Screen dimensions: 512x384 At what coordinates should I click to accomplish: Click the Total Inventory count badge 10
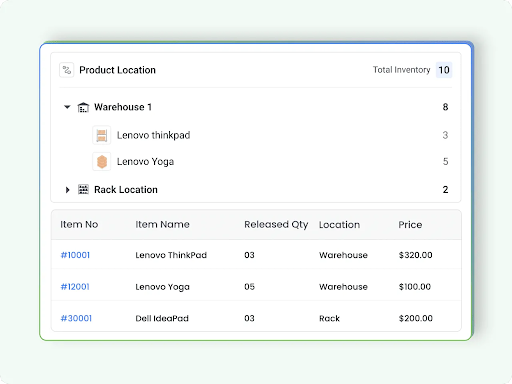point(444,70)
